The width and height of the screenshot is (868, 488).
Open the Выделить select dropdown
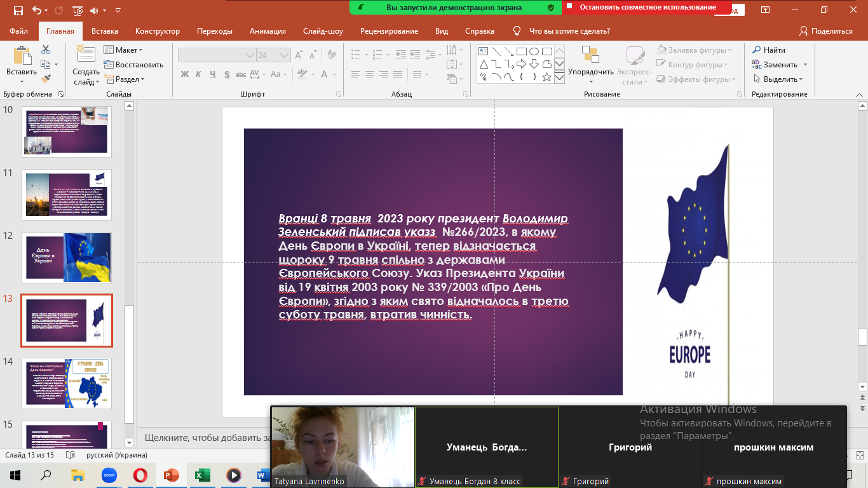(x=779, y=79)
